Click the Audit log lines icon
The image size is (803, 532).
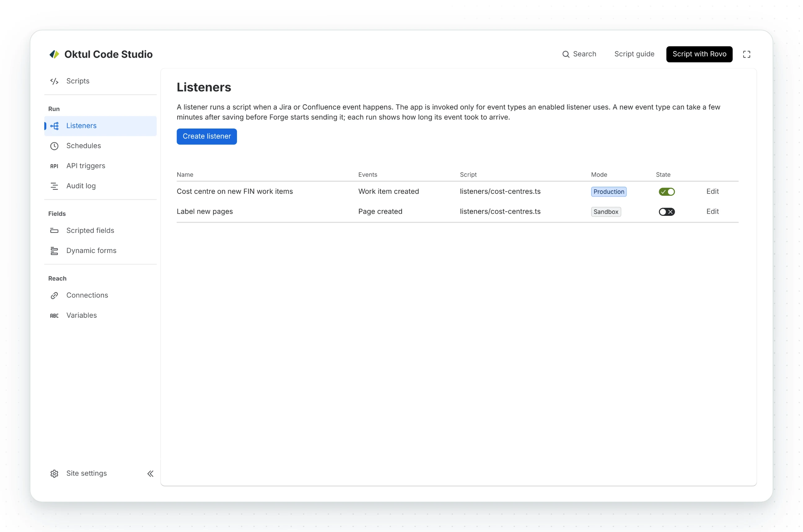tap(54, 186)
